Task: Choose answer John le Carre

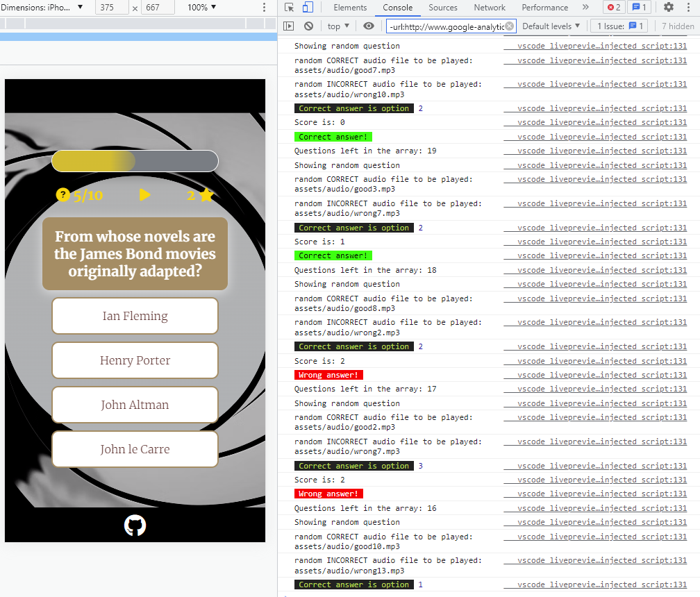Action: click(135, 449)
